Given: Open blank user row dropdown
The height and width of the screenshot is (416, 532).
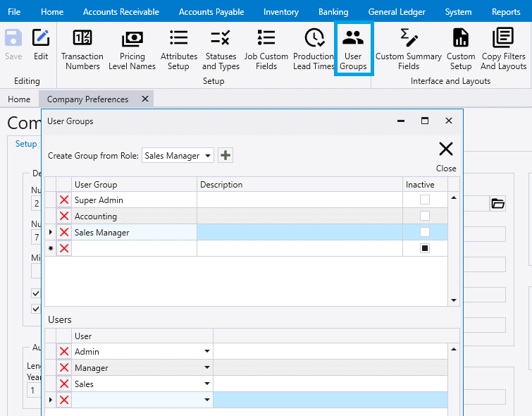Looking at the screenshot, I should tap(207, 400).
